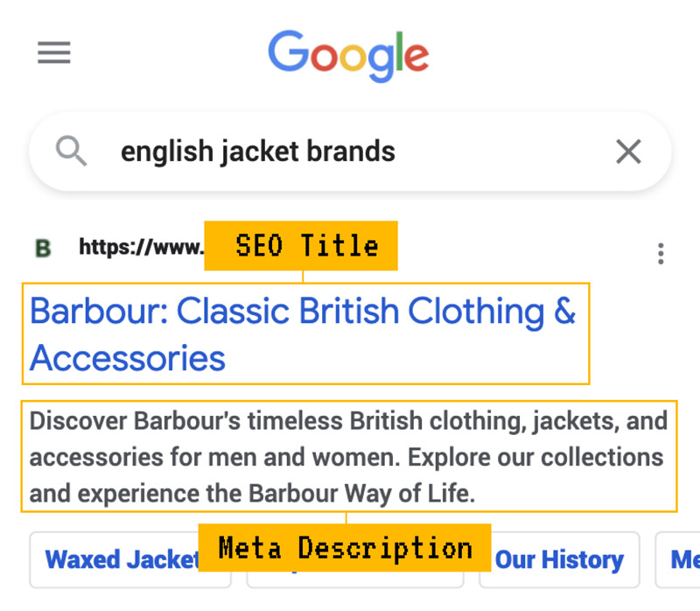
Task: Click the orange 'SEO Title' label
Action: tap(301, 246)
